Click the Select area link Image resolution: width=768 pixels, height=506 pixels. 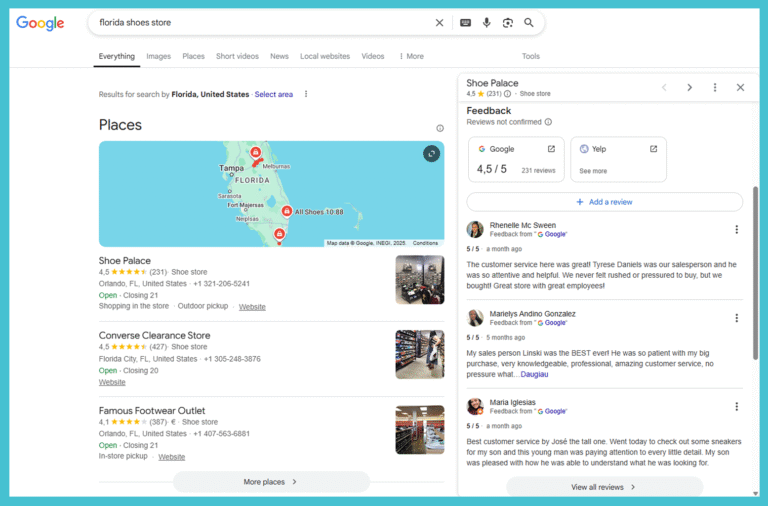coord(274,95)
